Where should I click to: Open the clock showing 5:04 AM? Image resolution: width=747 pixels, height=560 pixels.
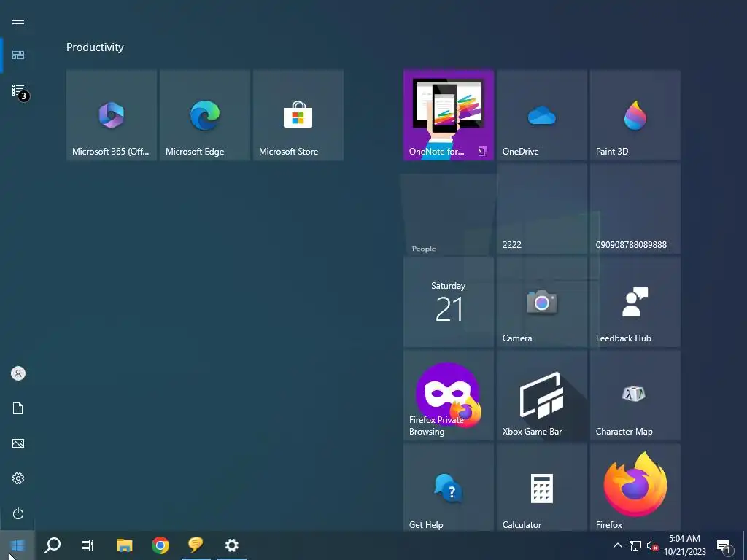pos(684,545)
